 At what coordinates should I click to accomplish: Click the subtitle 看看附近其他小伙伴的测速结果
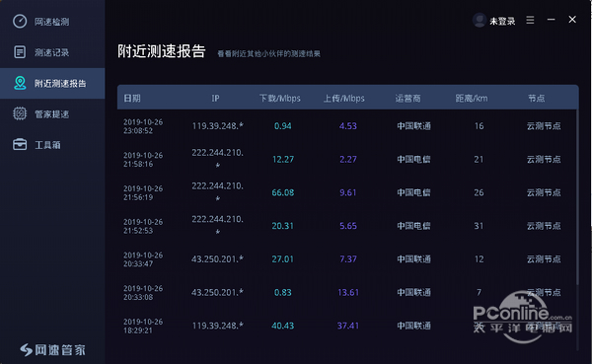[268, 54]
